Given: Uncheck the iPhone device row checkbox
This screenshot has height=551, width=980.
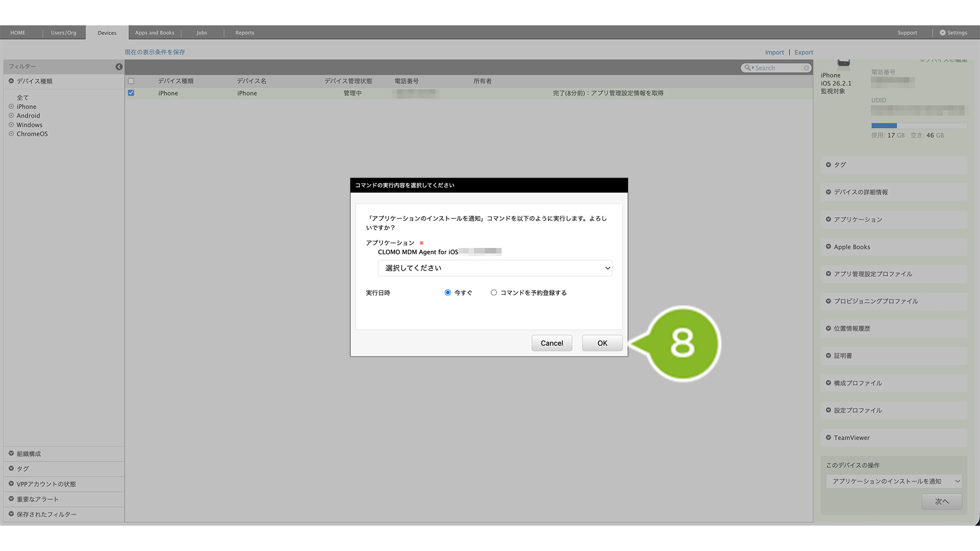Looking at the screenshot, I should pyautogui.click(x=131, y=93).
